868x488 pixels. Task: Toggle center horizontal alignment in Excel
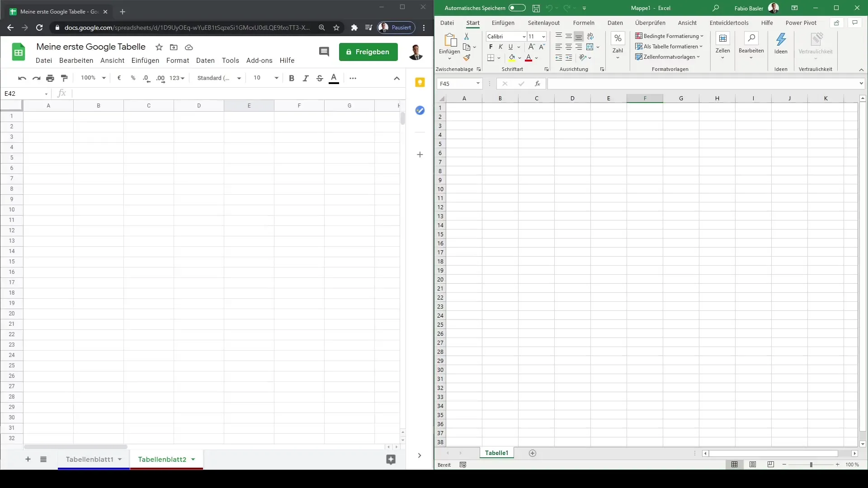click(569, 47)
